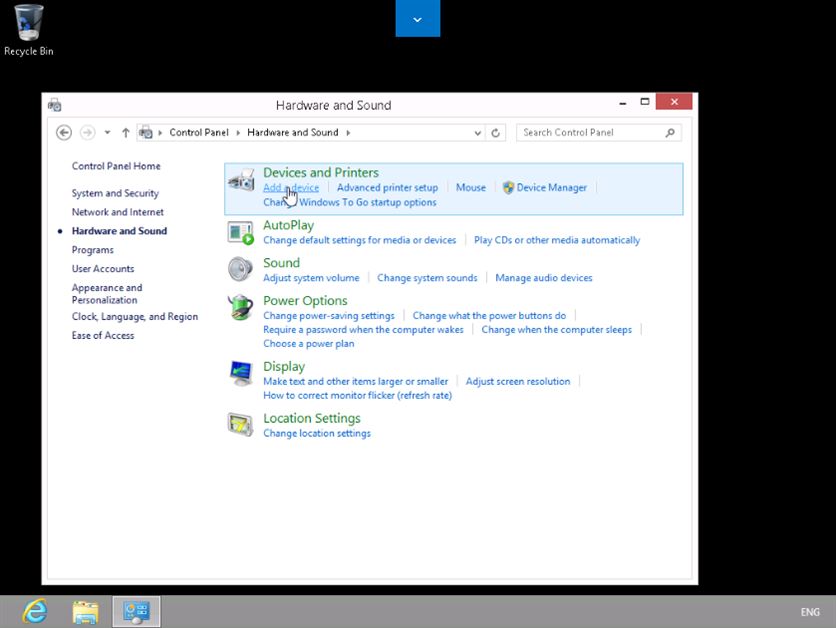Open the AutoPlay category icon

(241, 233)
